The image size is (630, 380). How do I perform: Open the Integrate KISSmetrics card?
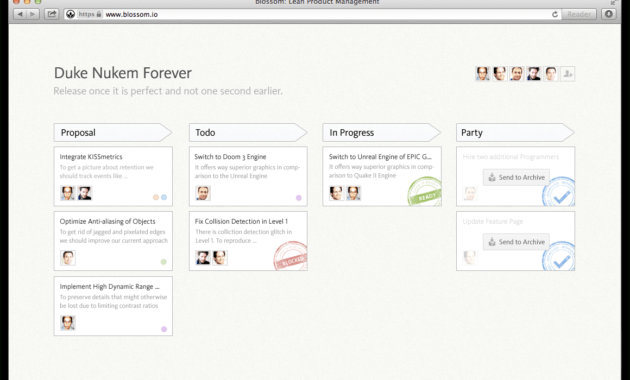pyautogui.click(x=113, y=176)
